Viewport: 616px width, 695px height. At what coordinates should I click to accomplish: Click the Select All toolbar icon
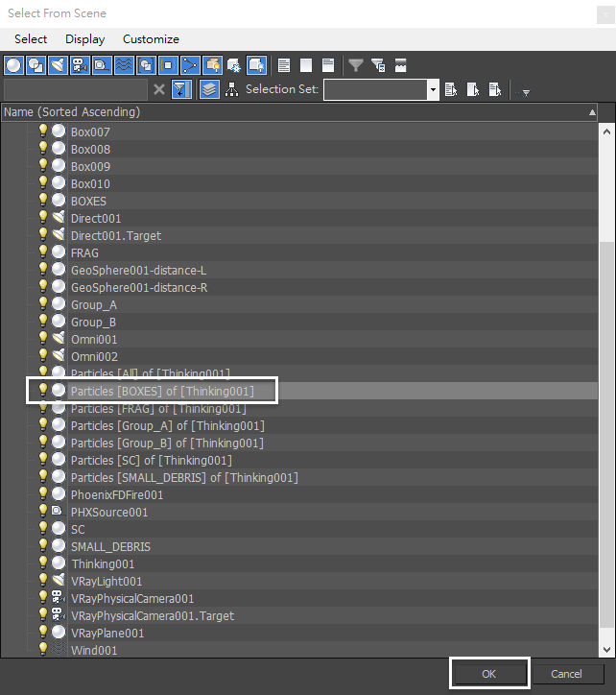284,65
